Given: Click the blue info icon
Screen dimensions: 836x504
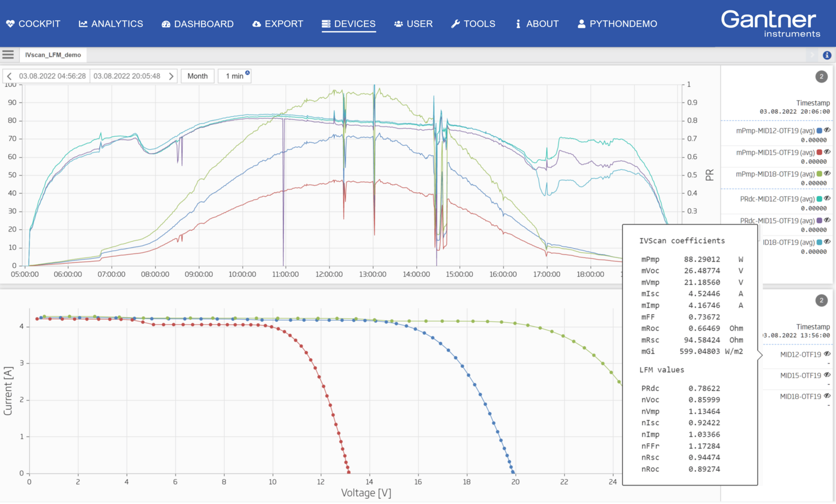Looking at the screenshot, I should coord(827,55).
